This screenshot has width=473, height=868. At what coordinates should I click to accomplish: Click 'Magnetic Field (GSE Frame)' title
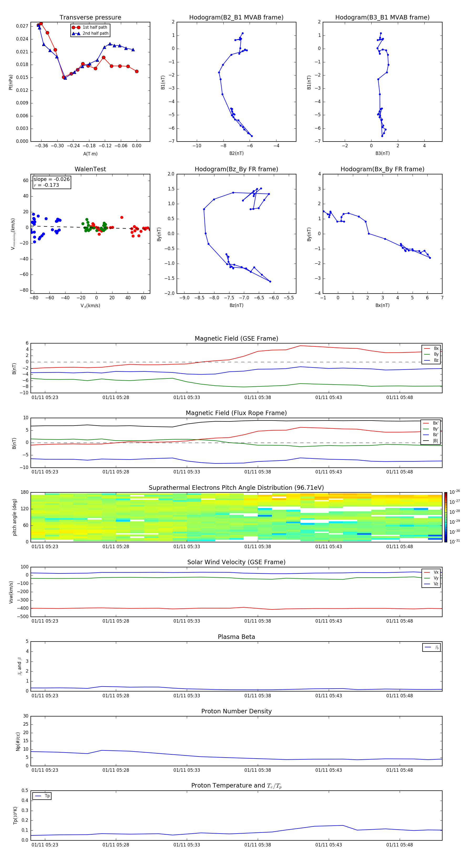pos(236,339)
